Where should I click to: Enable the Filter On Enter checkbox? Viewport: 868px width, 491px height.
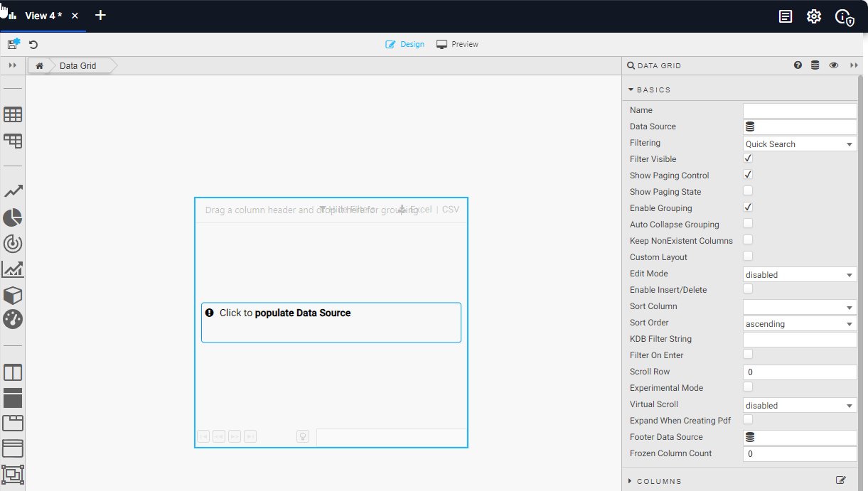point(748,355)
